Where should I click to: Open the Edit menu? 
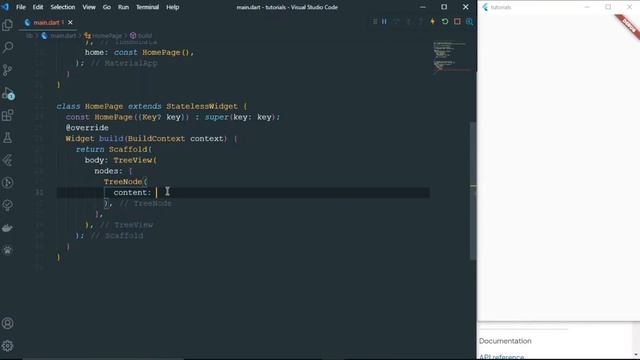38,7
